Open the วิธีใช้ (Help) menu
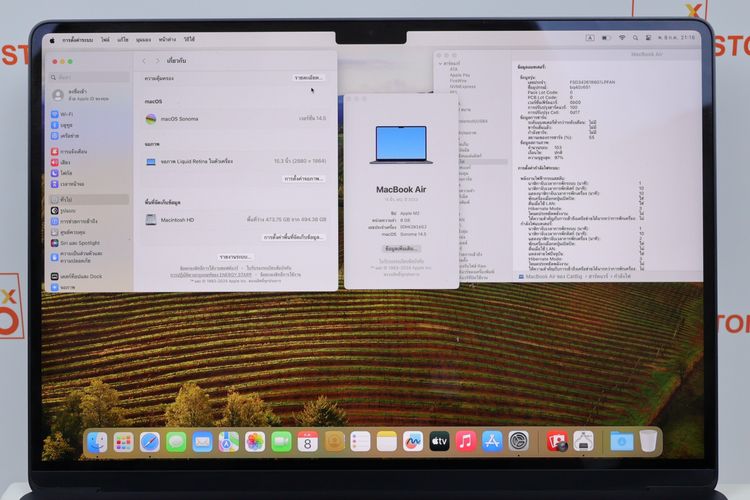The height and width of the screenshot is (500, 750). click(189, 40)
